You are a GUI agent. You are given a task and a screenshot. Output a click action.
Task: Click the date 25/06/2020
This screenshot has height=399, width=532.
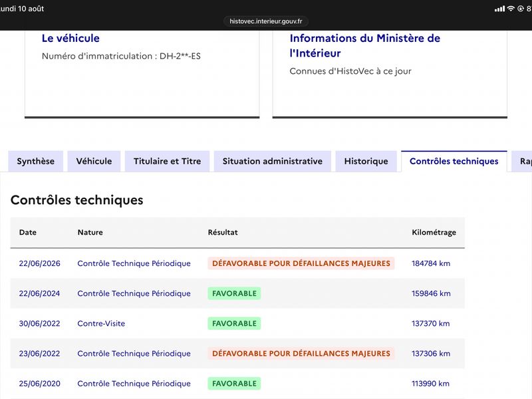40,384
